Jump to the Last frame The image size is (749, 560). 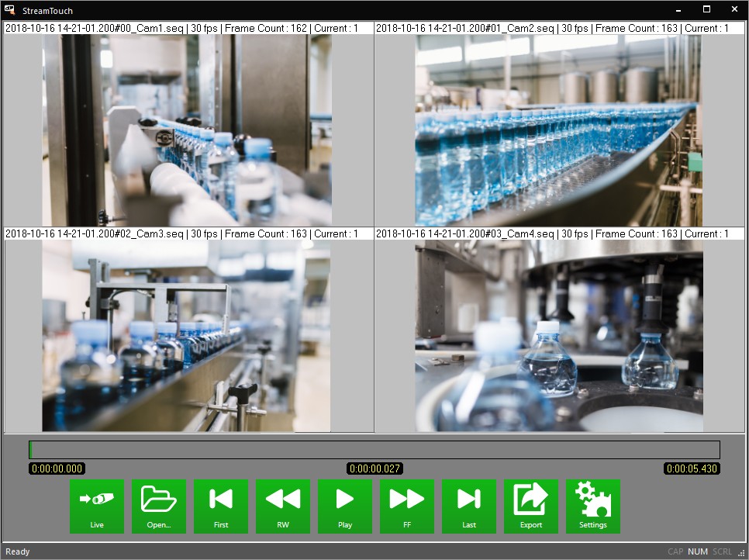pos(468,506)
